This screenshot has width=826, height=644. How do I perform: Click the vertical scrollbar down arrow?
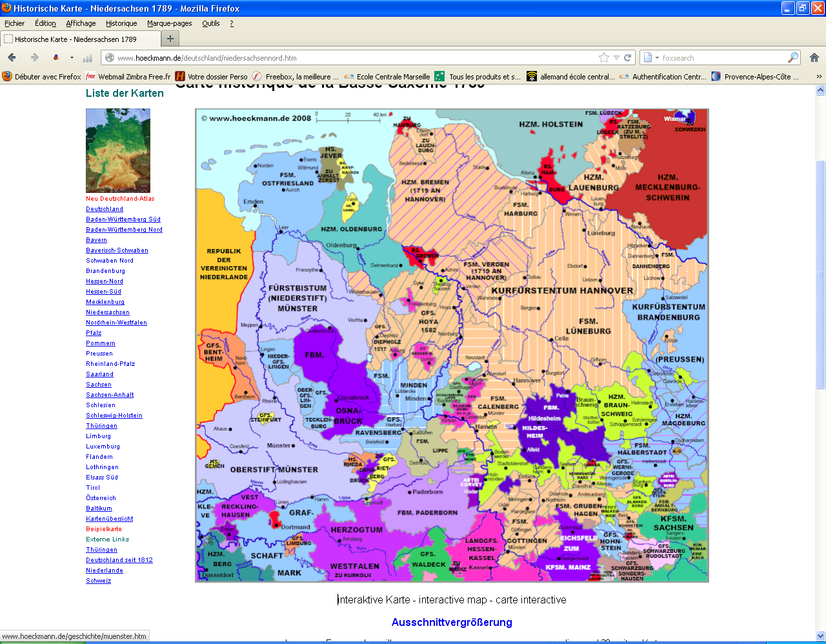tap(821, 636)
